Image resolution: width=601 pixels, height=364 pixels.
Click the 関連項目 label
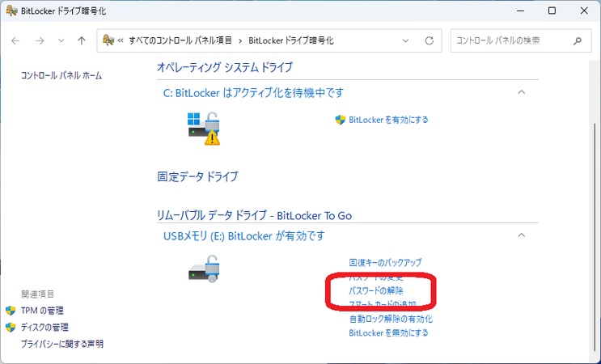pos(37,294)
